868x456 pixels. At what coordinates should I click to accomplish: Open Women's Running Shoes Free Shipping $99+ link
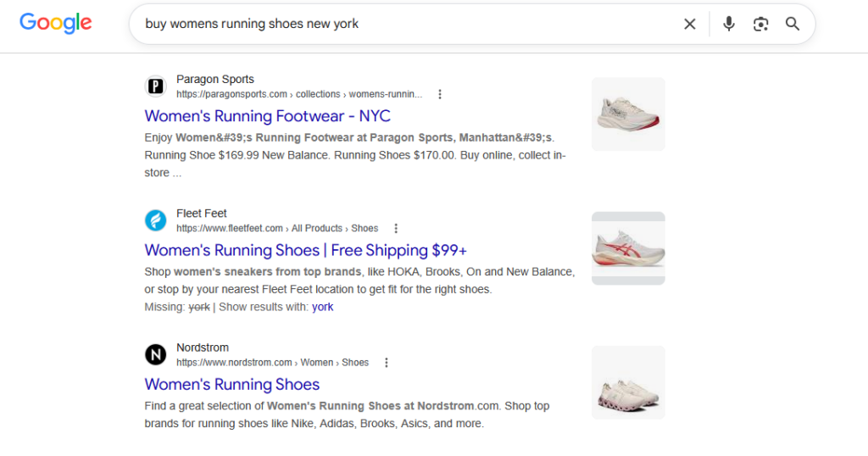point(305,250)
